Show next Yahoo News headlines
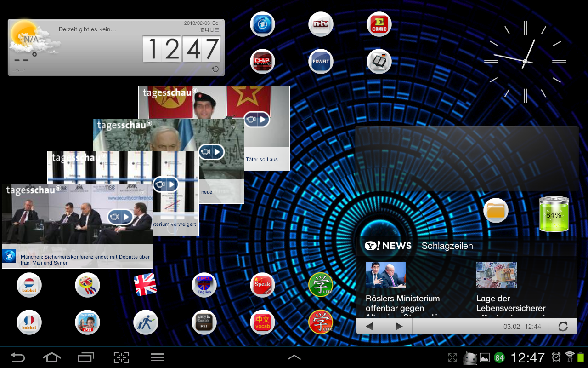This screenshot has width=588, height=368. click(x=398, y=326)
